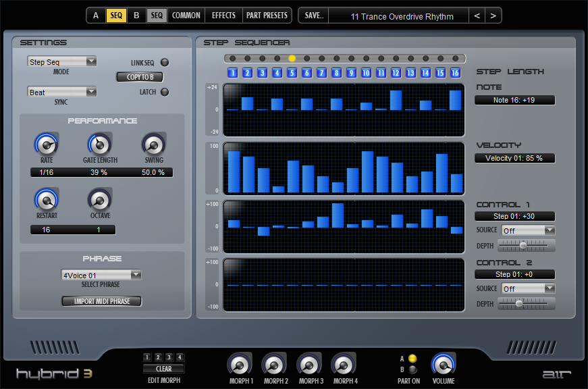Open the Mode dropdown showing Step Seq
Viewport: 588px width, 389px height.
62,61
